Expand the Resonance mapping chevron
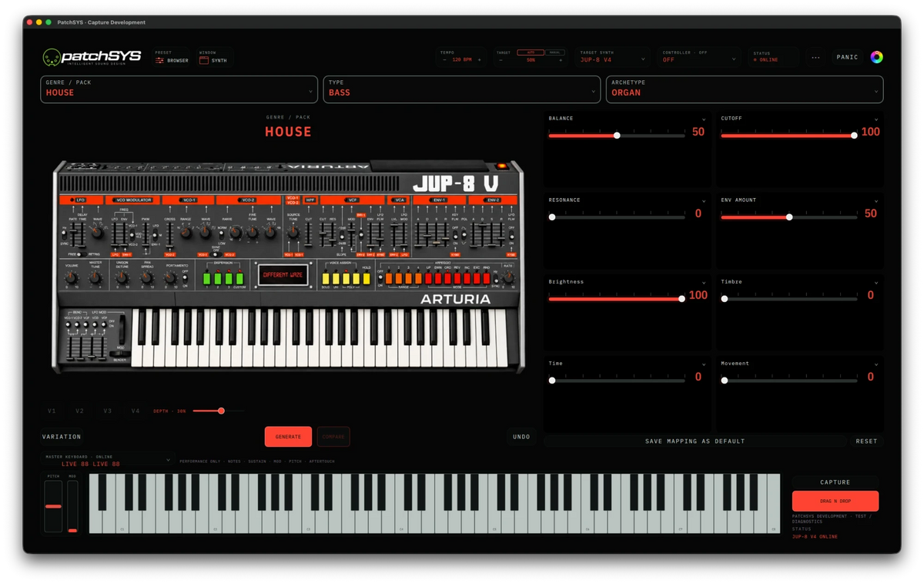 [704, 201]
